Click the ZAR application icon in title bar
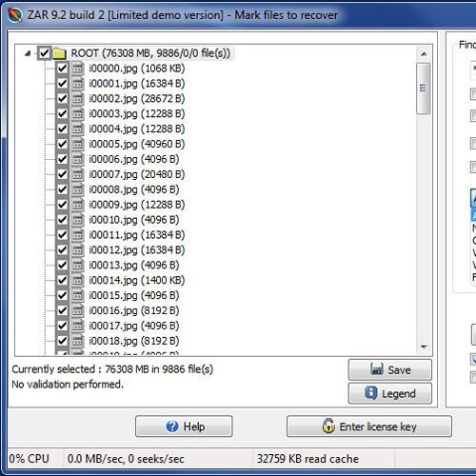This screenshot has height=476, width=476. click(14, 15)
